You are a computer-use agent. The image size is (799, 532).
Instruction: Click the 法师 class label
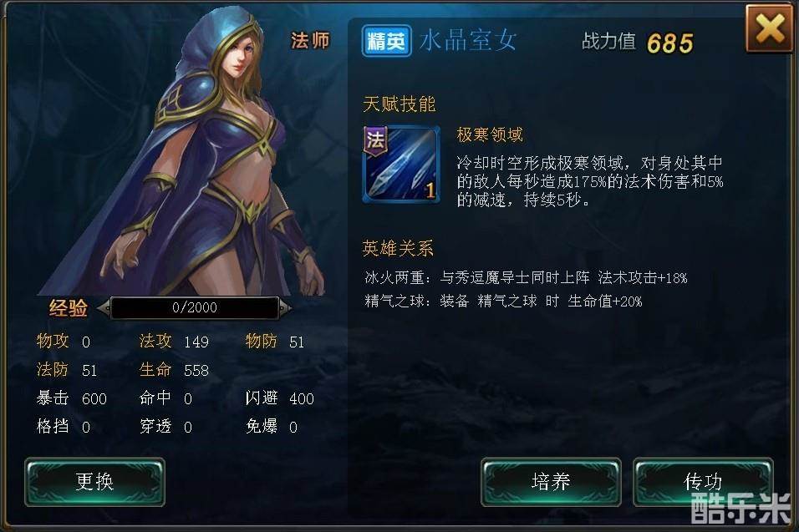[310, 41]
